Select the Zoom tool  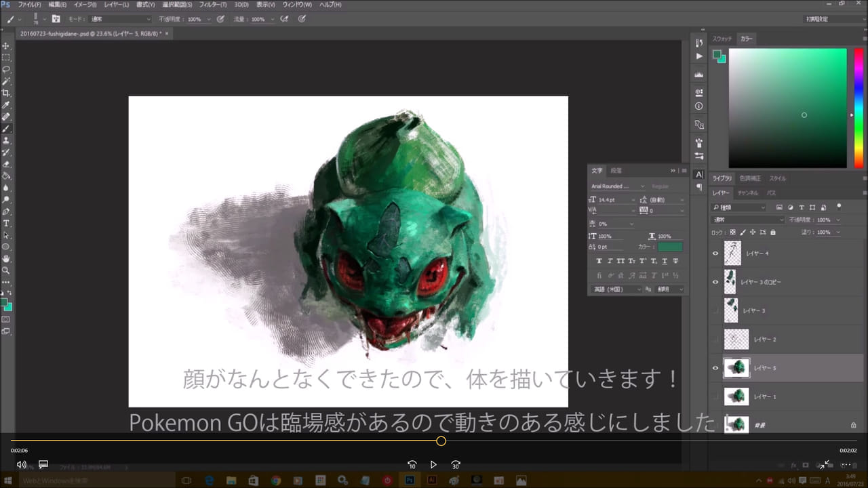[x=6, y=270]
